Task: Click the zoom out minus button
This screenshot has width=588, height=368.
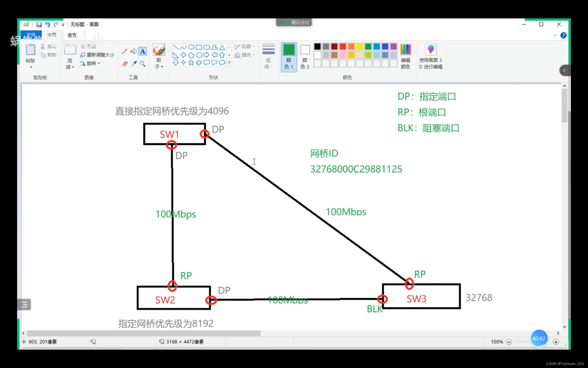Action: tap(509, 342)
